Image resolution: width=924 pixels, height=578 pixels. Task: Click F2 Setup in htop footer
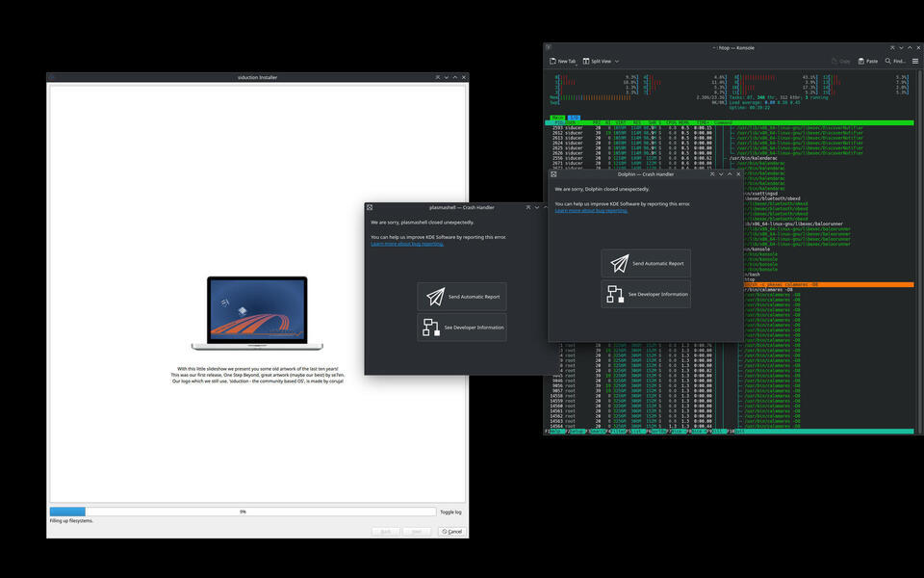click(x=576, y=432)
